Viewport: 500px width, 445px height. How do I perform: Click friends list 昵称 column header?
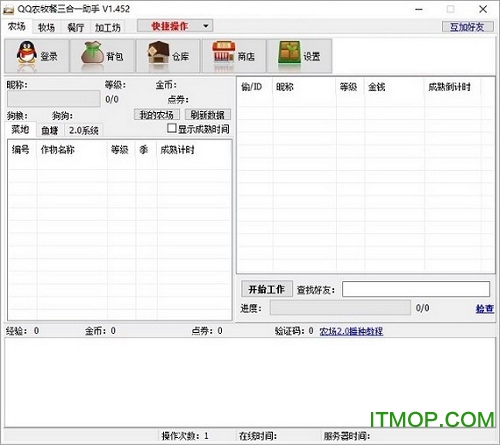pos(304,87)
